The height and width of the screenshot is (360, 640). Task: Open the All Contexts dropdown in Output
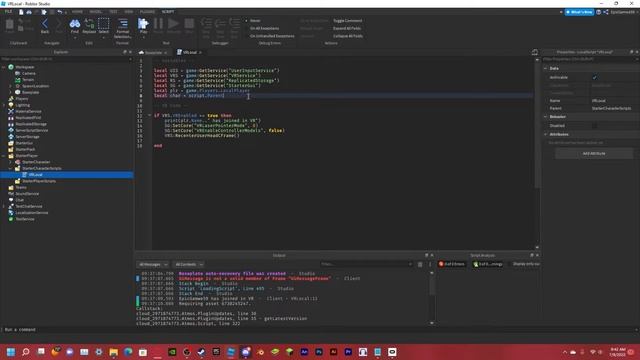coord(189,264)
